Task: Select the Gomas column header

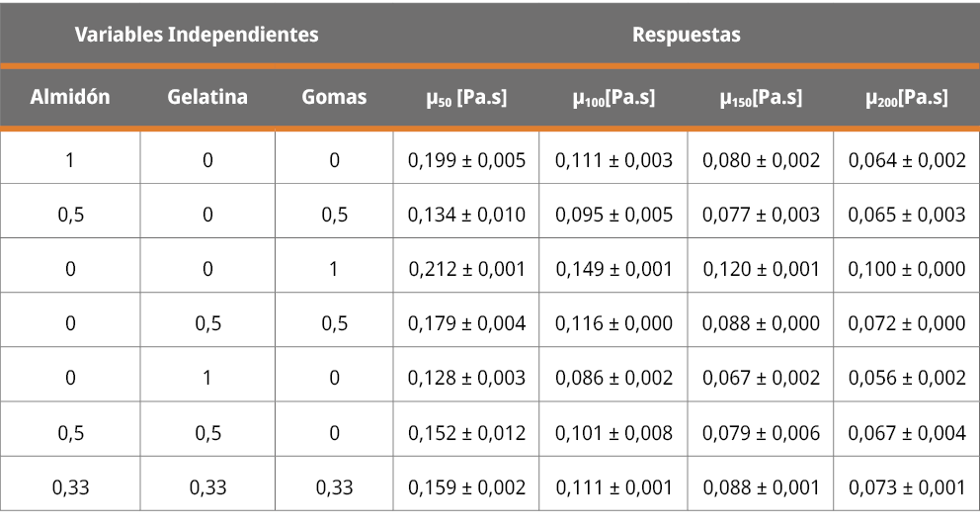Action: pos(334,97)
